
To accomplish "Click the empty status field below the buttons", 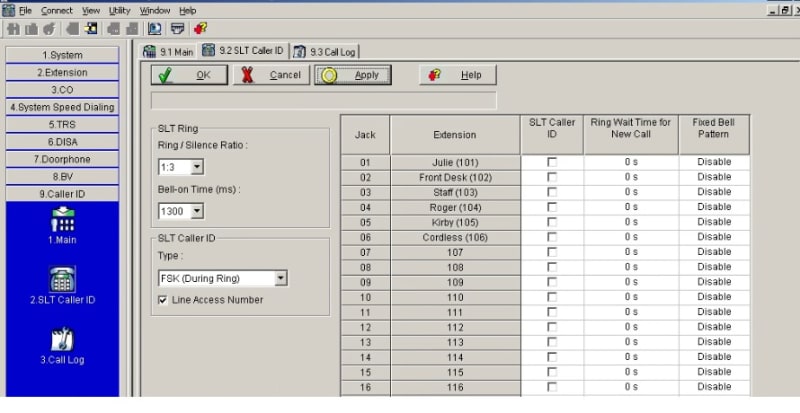I will pos(323,101).
